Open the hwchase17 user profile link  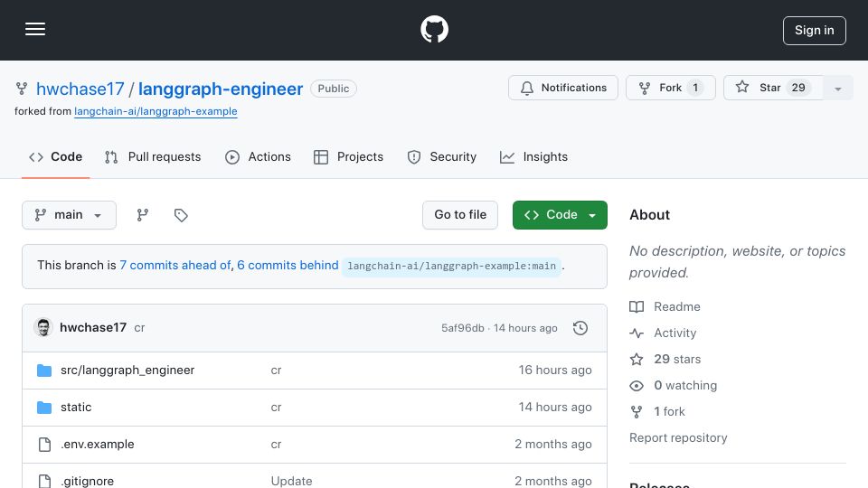click(x=80, y=89)
